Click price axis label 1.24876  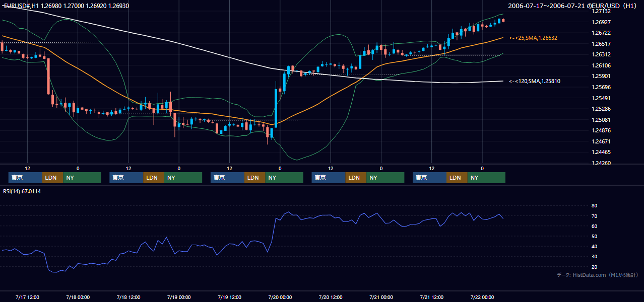click(x=602, y=130)
